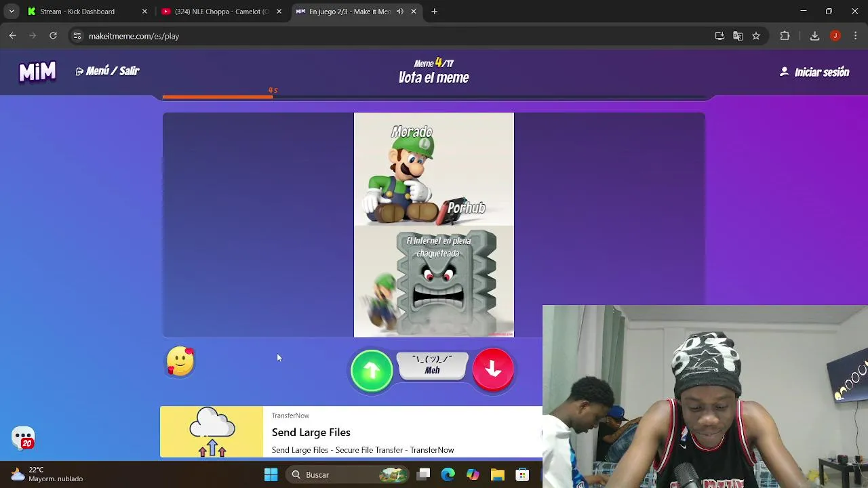Click Iniciar sesión link
Viewport: 868px width, 488px height.
point(814,72)
